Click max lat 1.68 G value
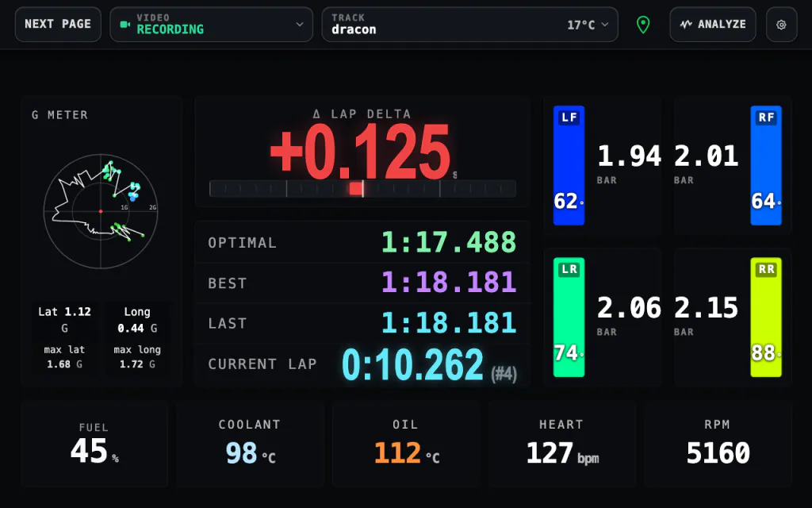 click(64, 356)
